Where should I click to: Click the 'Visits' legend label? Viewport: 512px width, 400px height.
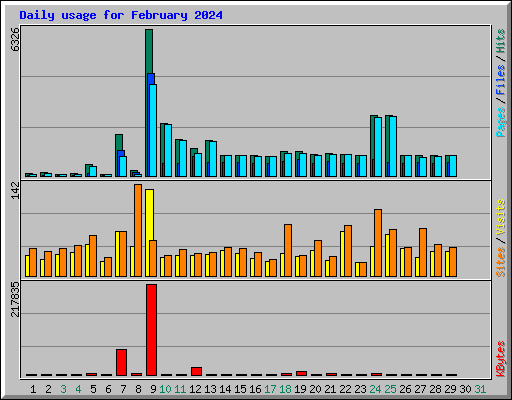[x=501, y=217]
